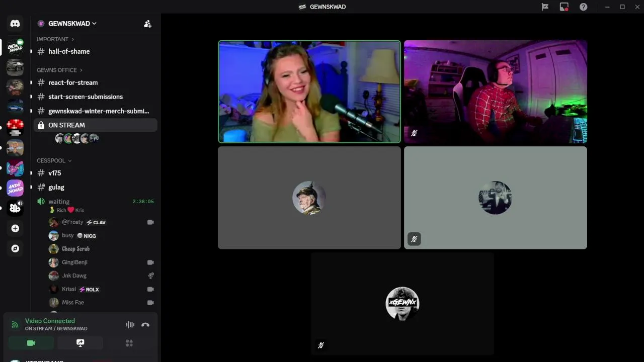The image size is (644, 362).
Task: Focus the light gray avatar tile
Action: click(496, 198)
